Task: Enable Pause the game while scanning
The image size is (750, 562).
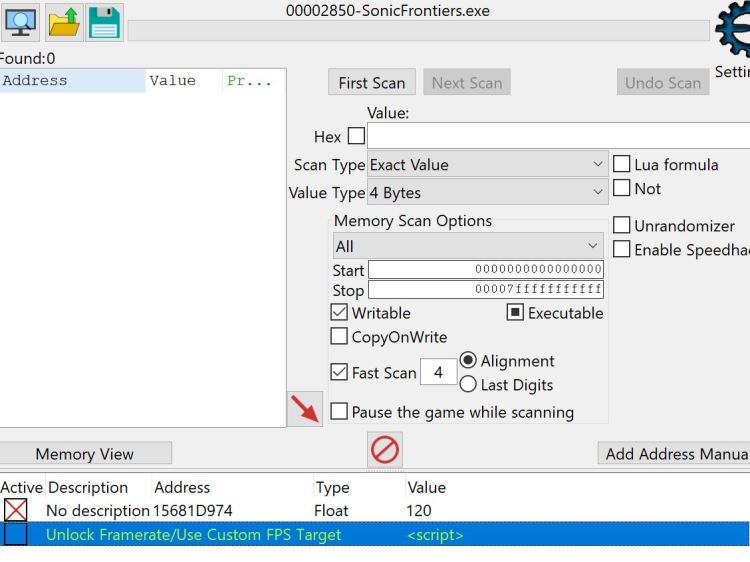Action: 340,412
